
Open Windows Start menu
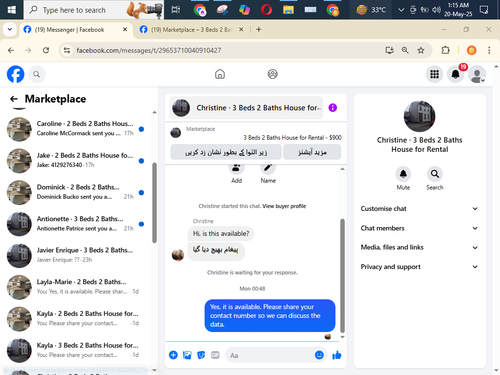pos(12,10)
